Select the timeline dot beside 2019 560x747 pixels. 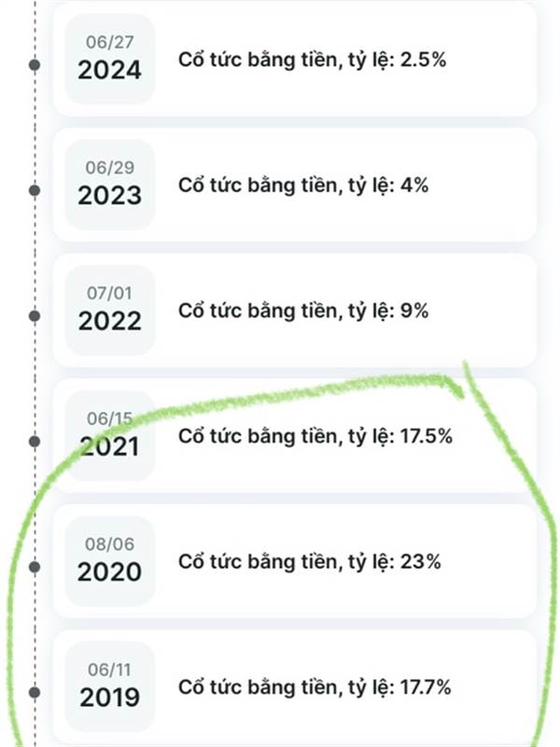click(x=35, y=692)
